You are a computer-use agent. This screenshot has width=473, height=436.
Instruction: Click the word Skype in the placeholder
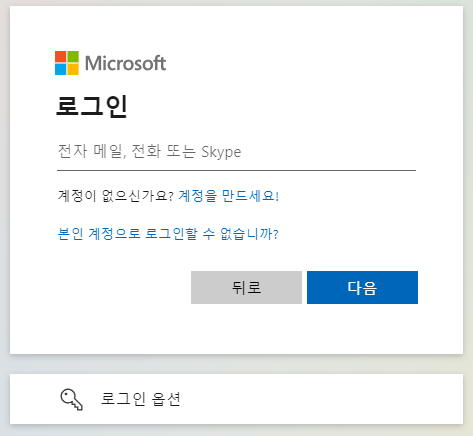pos(221,152)
